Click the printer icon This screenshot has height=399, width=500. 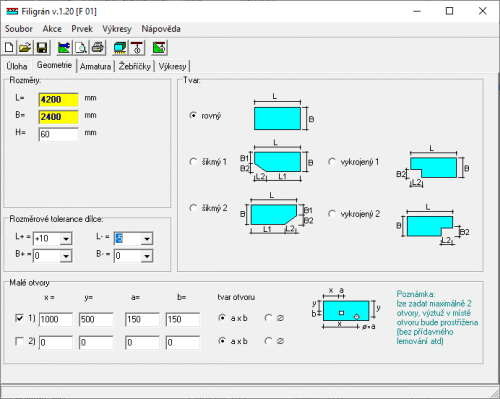(98, 48)
